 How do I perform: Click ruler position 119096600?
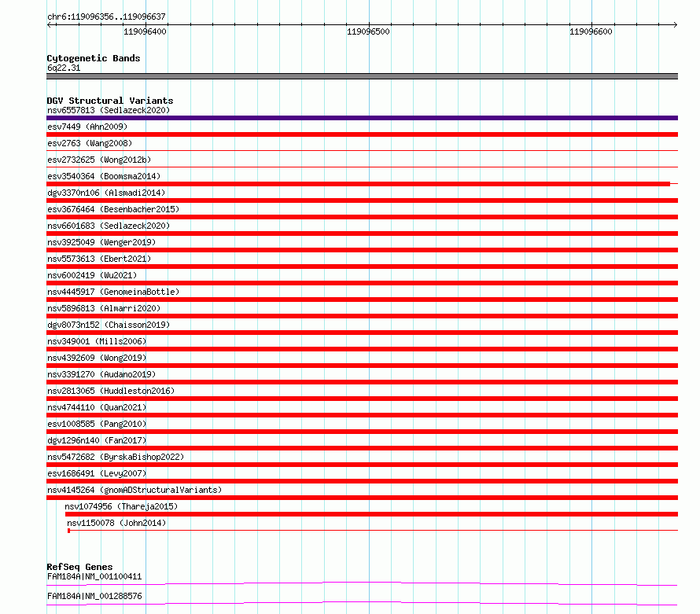coord(591,31)
